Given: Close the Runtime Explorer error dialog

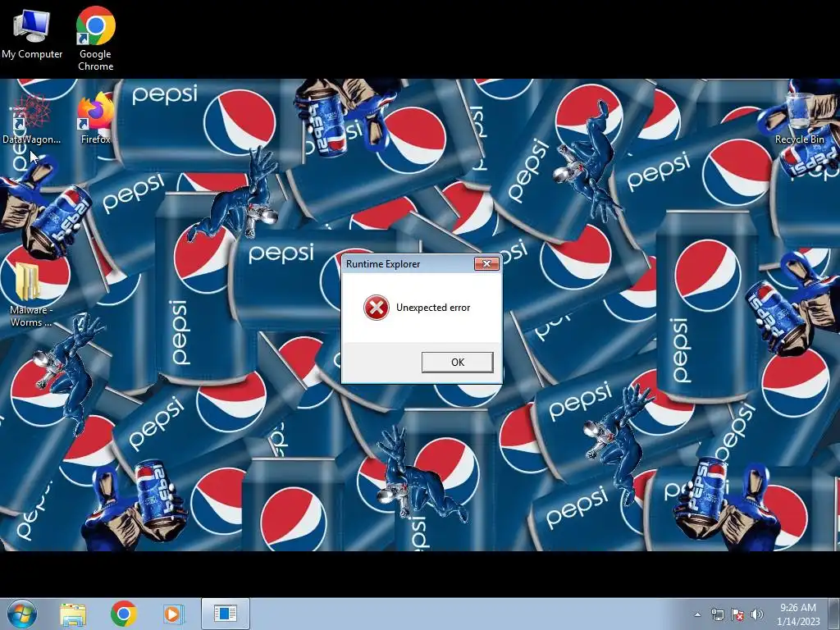Looking at the screenshot, I should click(486, 263).
